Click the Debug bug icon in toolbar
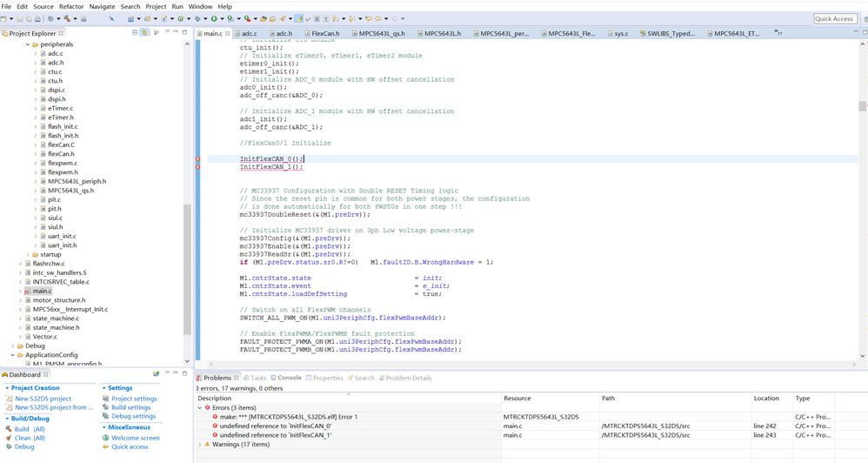 pos(197,19)
